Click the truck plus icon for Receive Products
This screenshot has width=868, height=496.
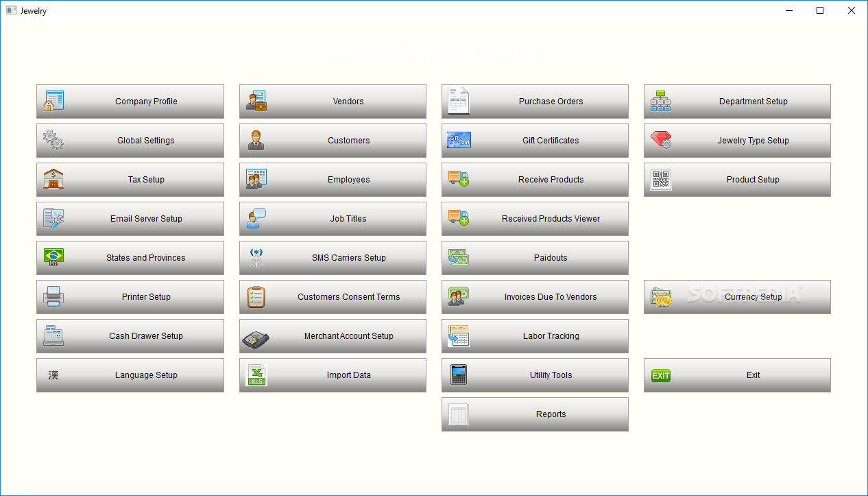tap(459, 179)
